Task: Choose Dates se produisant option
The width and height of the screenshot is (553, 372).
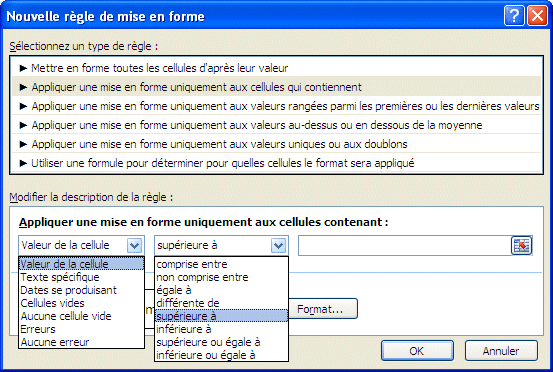Action: [81, 290]
